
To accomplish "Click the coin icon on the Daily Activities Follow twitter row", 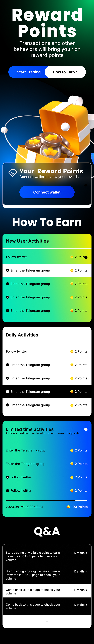I will [x=72, y=352].
